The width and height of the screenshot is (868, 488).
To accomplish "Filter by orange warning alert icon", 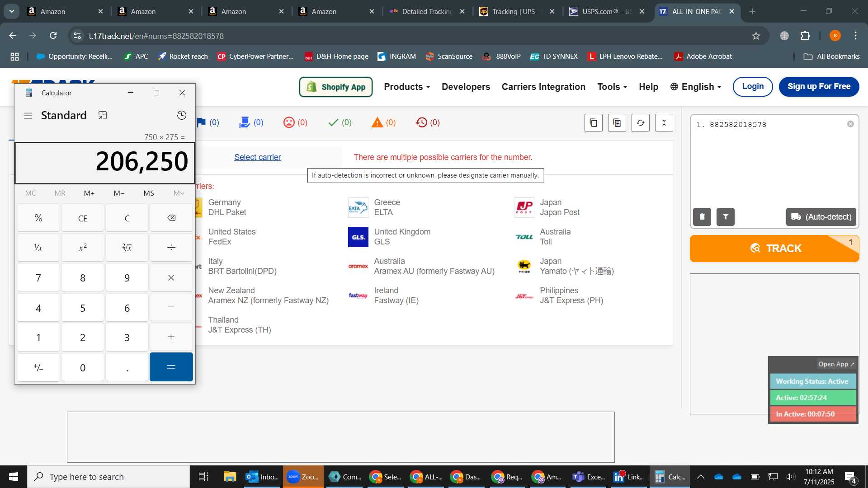I will click(x=383, y=122).
